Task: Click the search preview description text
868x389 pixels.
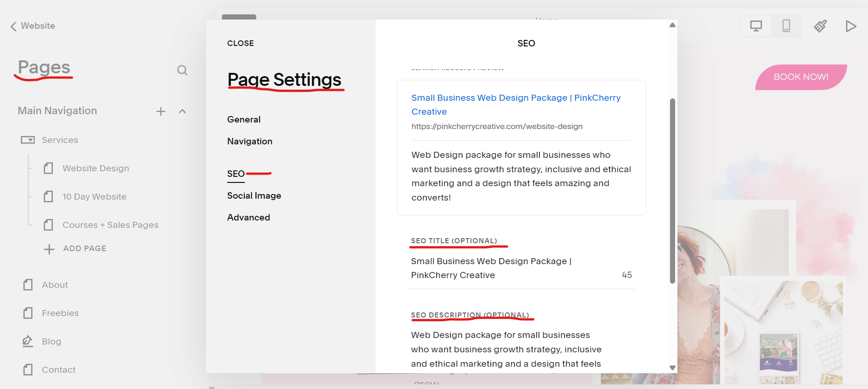Action: click(521, 176)
